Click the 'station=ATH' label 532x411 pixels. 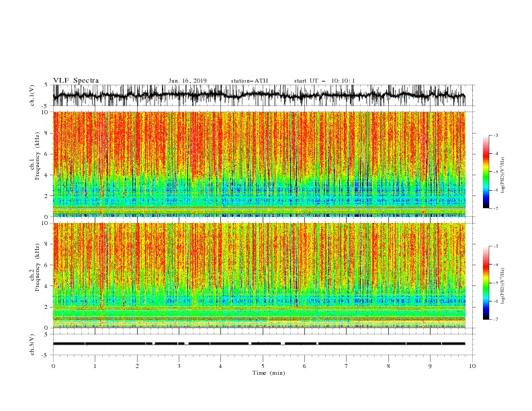(x=249, y=81)
